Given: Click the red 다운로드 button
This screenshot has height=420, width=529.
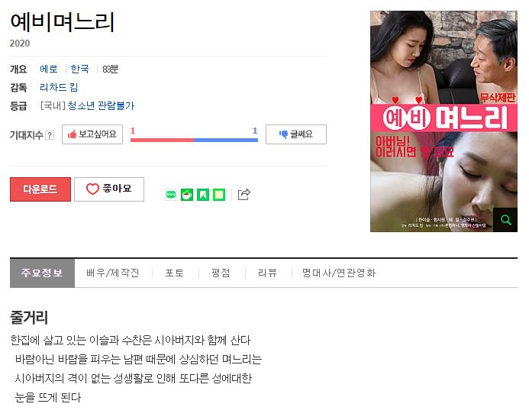Looking at the screenshot, I should tap(40, 189).
